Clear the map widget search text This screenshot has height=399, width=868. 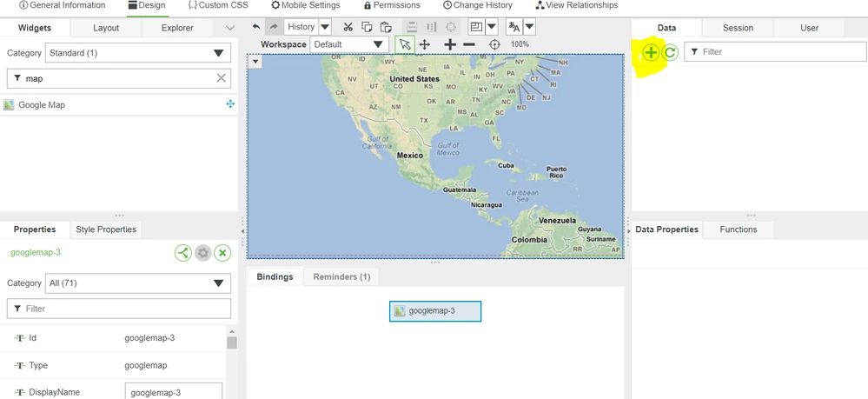tap(221, 78)
